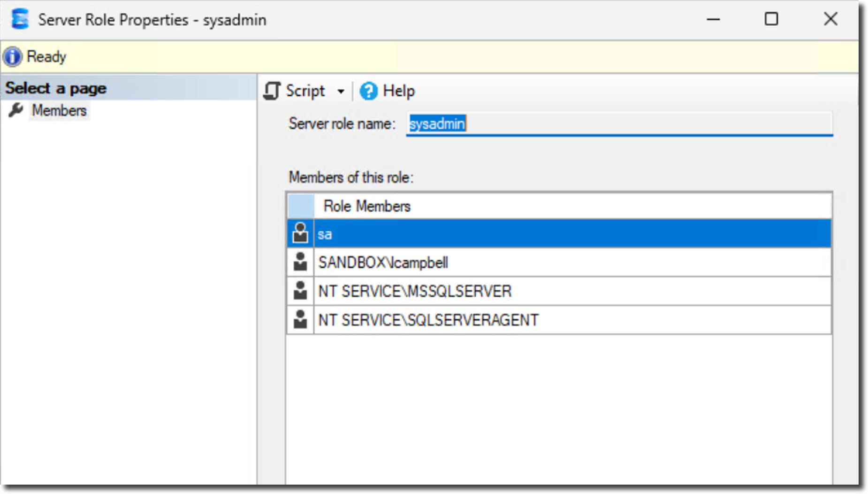Click the SQL Server database icon in title bar

point(20,19)
